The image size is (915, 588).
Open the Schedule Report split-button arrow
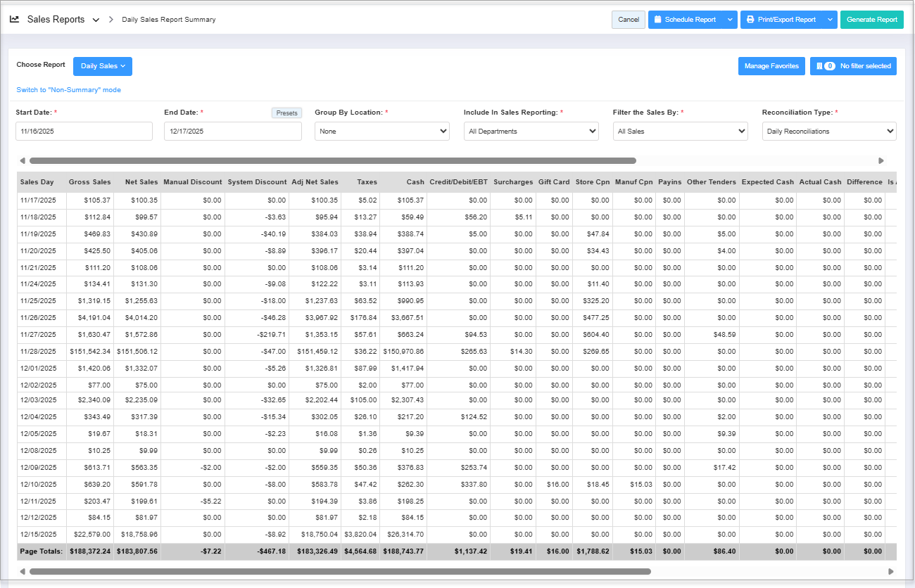(729, 20)
